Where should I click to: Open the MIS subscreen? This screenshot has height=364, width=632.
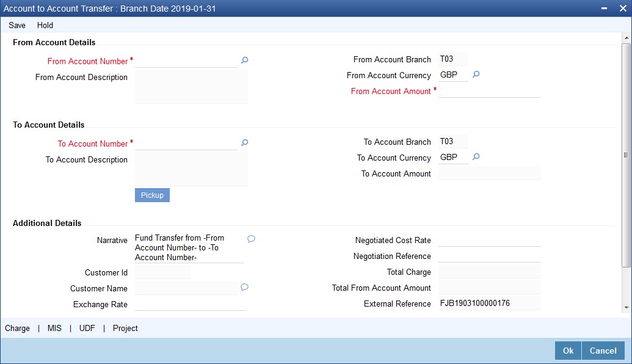[54, 328]
